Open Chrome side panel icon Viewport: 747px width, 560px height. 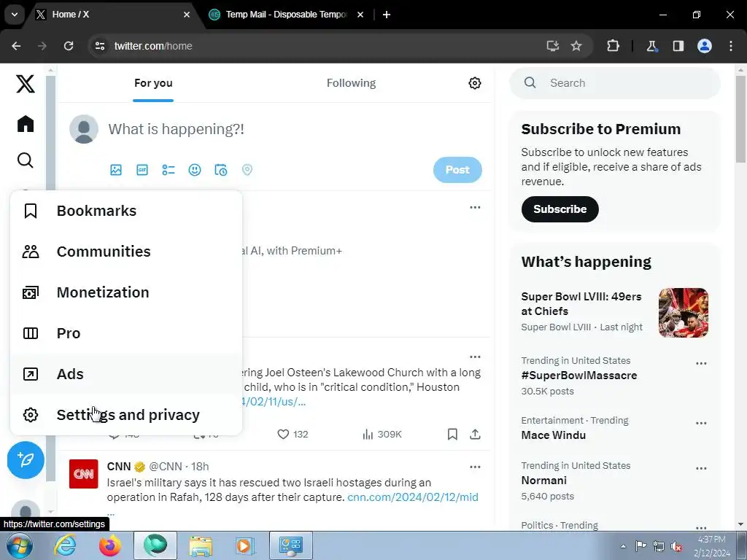pos(678,46)
